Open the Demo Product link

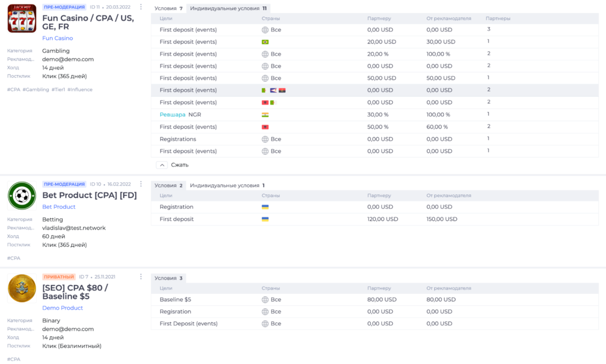click(62, 308)
